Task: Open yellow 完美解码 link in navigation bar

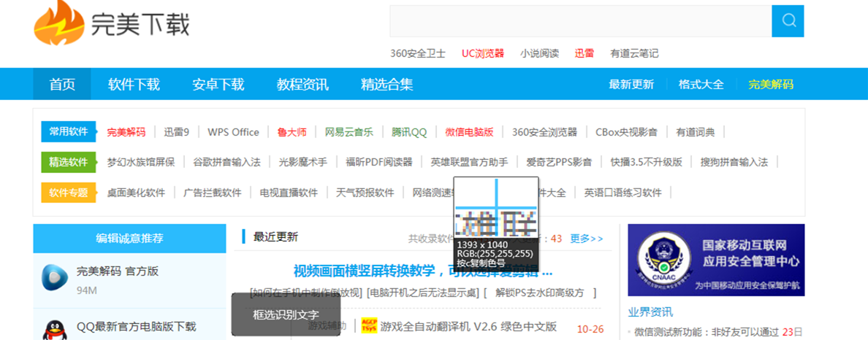Action: pyautogui.click(x=771, y=85)
